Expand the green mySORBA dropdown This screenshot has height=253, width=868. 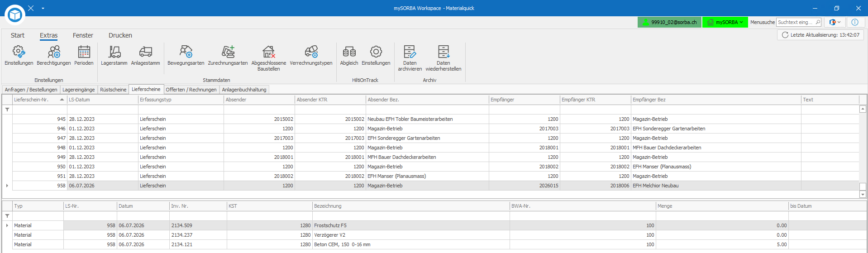tap(725, 22)
